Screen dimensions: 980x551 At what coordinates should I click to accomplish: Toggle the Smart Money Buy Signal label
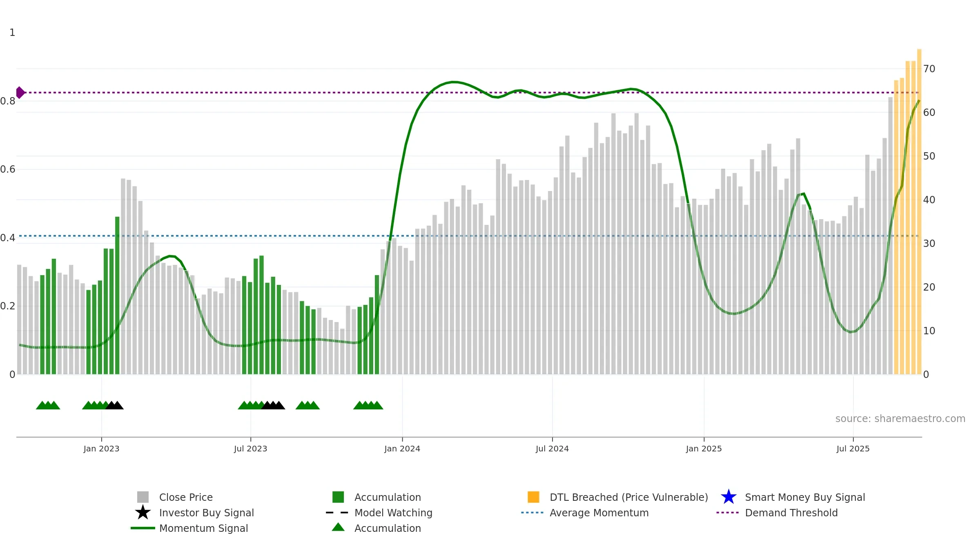pyautogui.click(x=805, y=497)
